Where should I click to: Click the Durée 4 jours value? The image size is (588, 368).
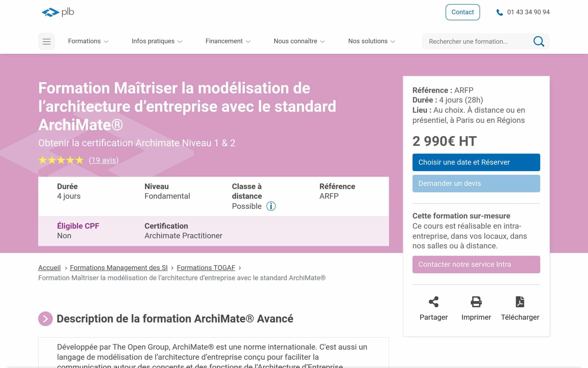(69, 196)
